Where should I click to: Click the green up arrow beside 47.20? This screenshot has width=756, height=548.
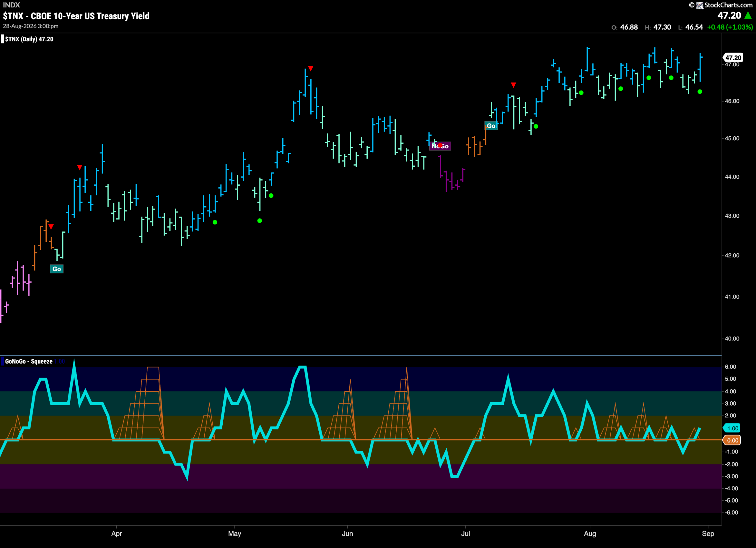[748, 15]
